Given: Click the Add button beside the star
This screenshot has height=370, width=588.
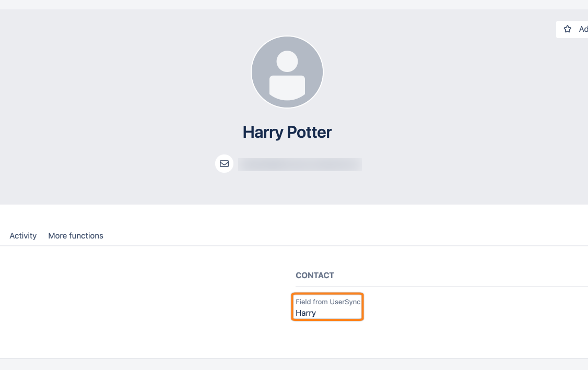Looking at the screenshot, I should (x=583, y=29).
